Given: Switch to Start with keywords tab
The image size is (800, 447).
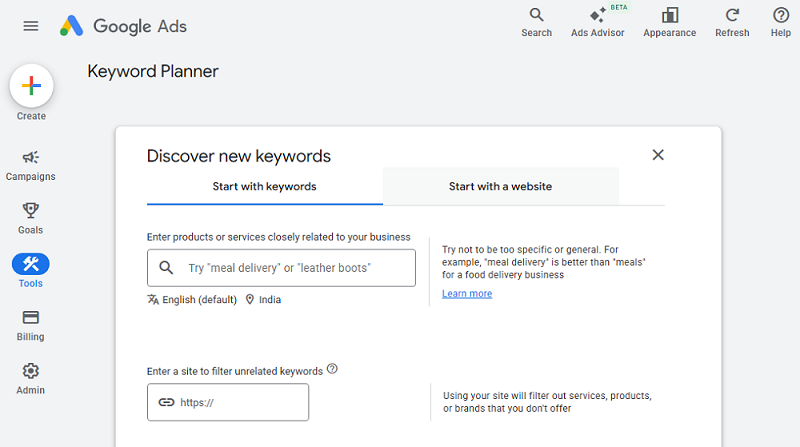Looking at the screenshot, I should point(264,187).
